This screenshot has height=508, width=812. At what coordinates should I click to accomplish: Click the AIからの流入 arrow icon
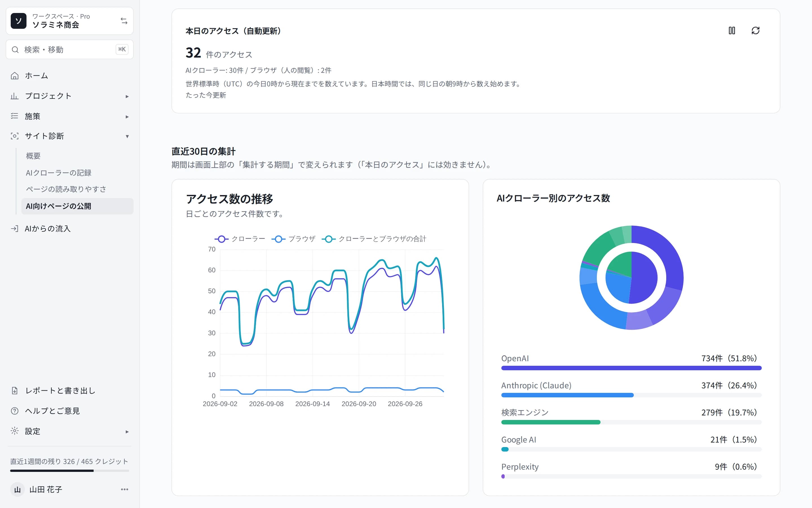pyautogui.click(x=14, y=229)
